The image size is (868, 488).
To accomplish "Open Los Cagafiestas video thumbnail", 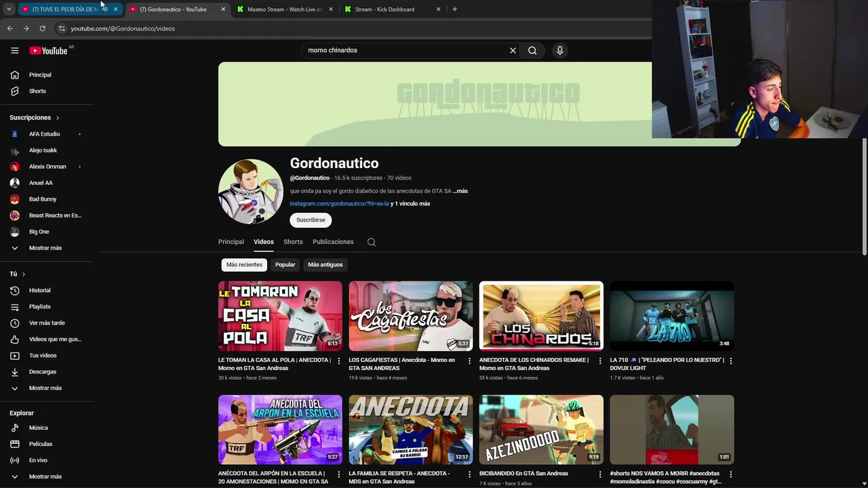I will [411, 316].
